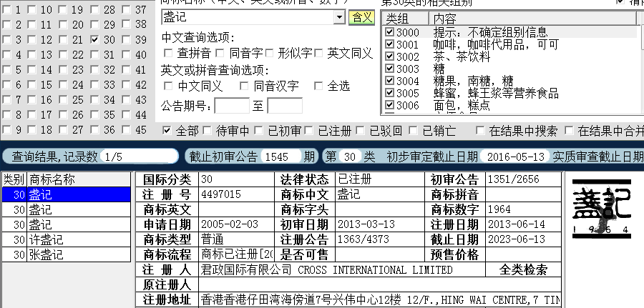
Task: Check the 已初审 status filter
Action: pos(258,131)
